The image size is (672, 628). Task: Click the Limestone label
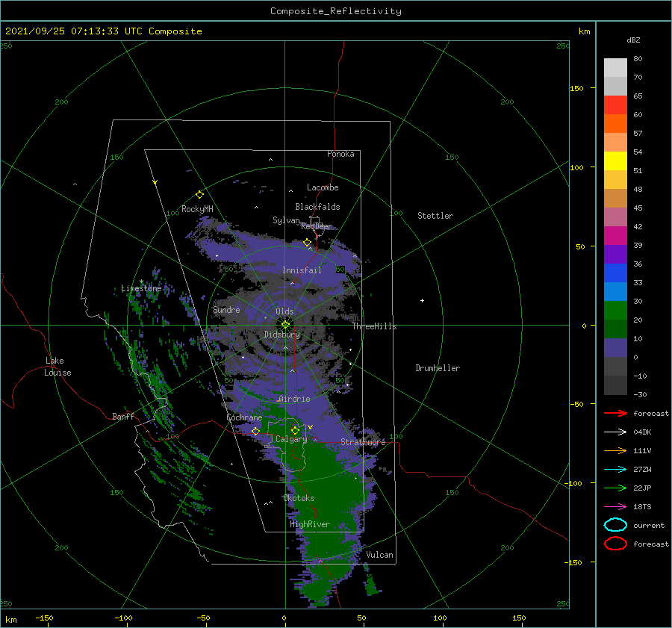[x=141, y=288]
